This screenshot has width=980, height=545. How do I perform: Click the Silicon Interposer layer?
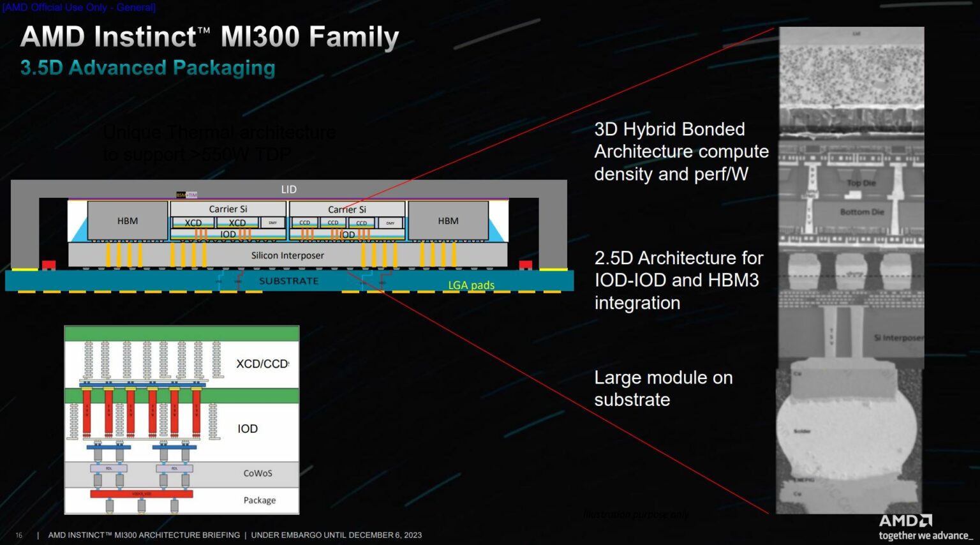pos(288,255)
